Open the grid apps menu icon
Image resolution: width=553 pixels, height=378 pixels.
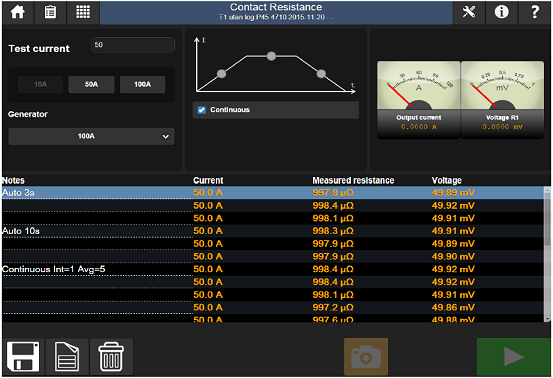coord(83,12)
